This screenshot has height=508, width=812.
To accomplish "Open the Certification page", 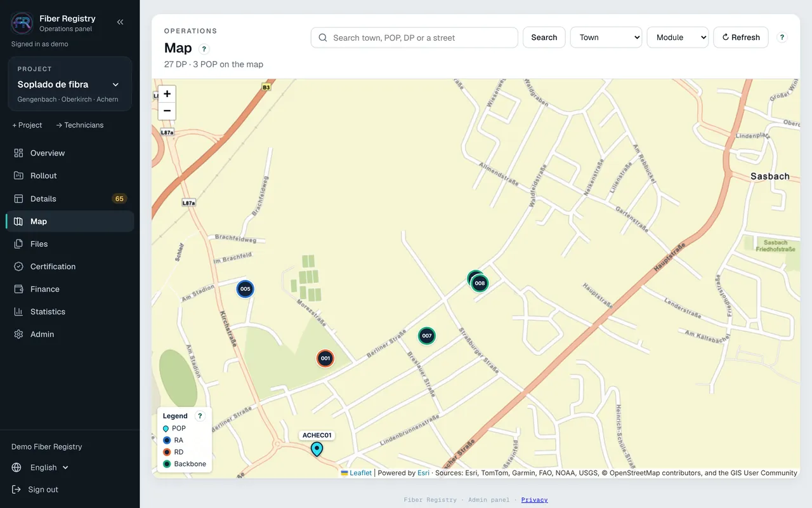I will tap(70, 267).
